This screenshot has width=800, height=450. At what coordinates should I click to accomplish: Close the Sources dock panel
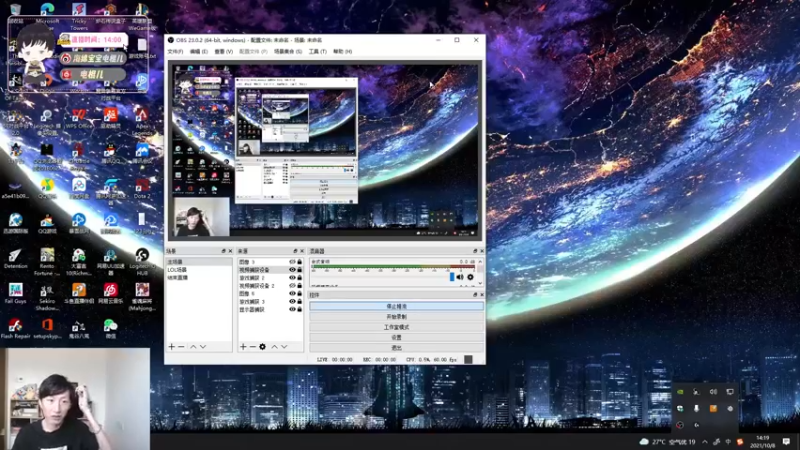(302, 251)
